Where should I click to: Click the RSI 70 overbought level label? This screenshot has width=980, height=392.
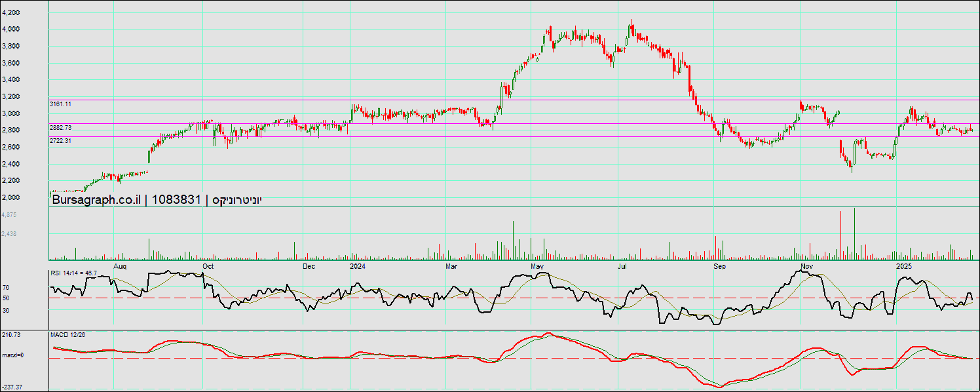pyautogui.click(x=5, y=287)
